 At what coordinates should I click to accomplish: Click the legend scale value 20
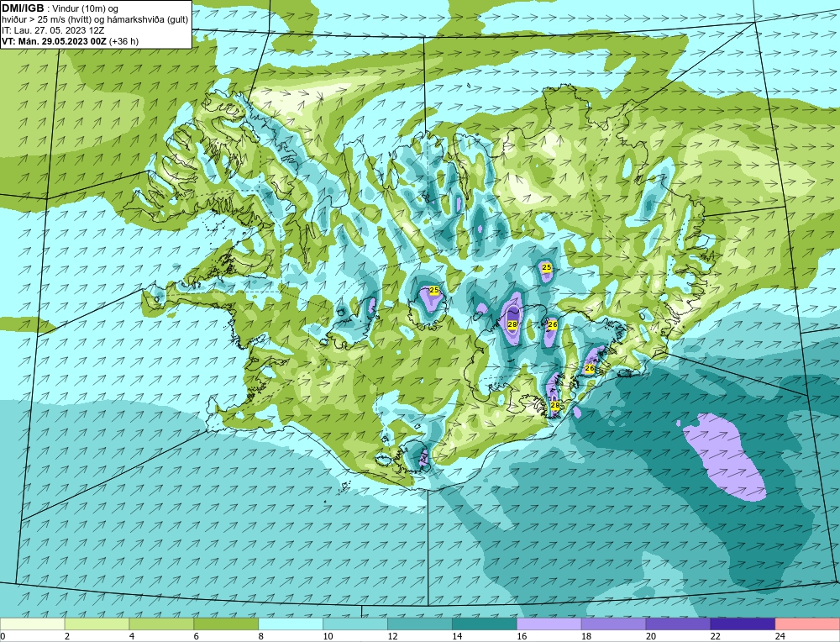[651, 636]
